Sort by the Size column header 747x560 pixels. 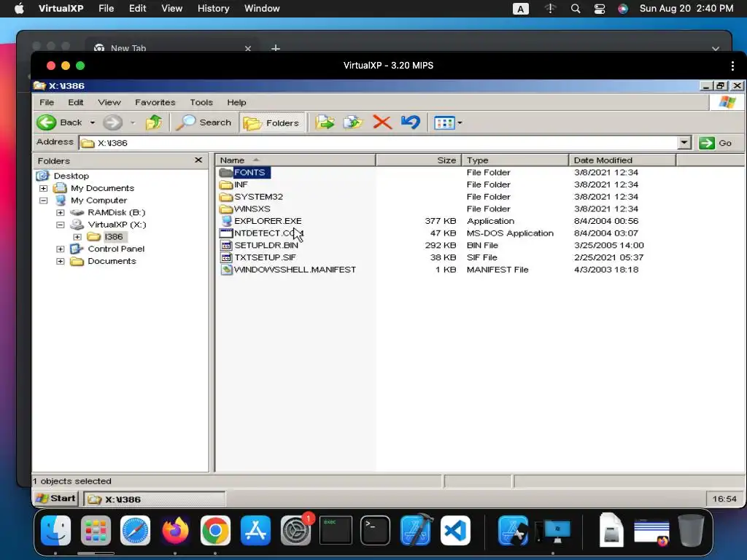pos(419,160)
